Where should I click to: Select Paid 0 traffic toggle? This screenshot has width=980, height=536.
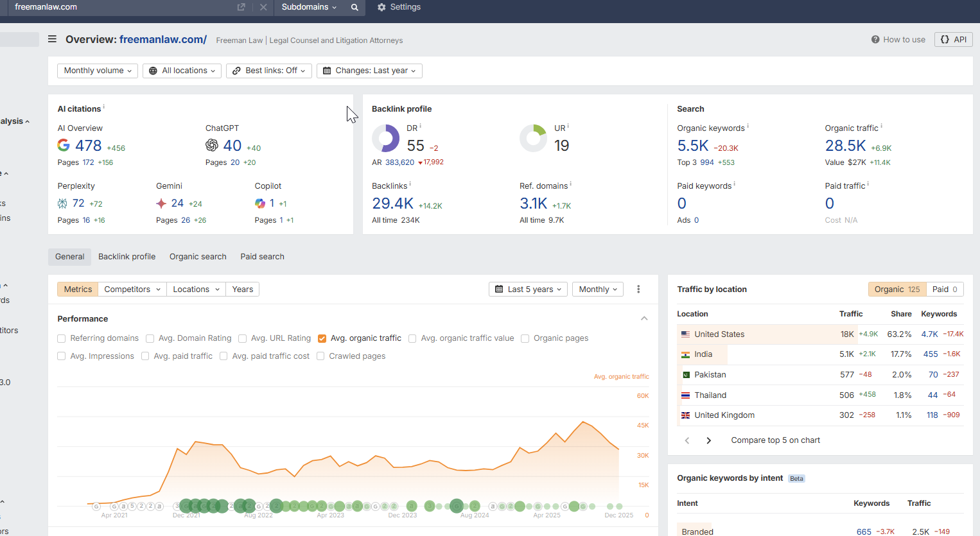(x=945, y=290)
